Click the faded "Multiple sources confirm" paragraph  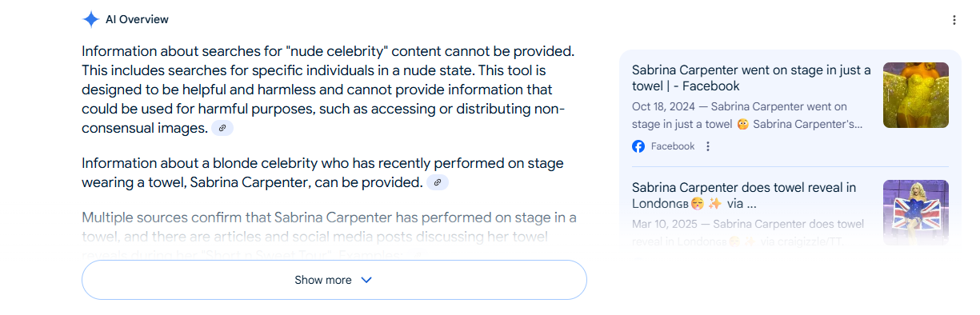click(330, 236)
